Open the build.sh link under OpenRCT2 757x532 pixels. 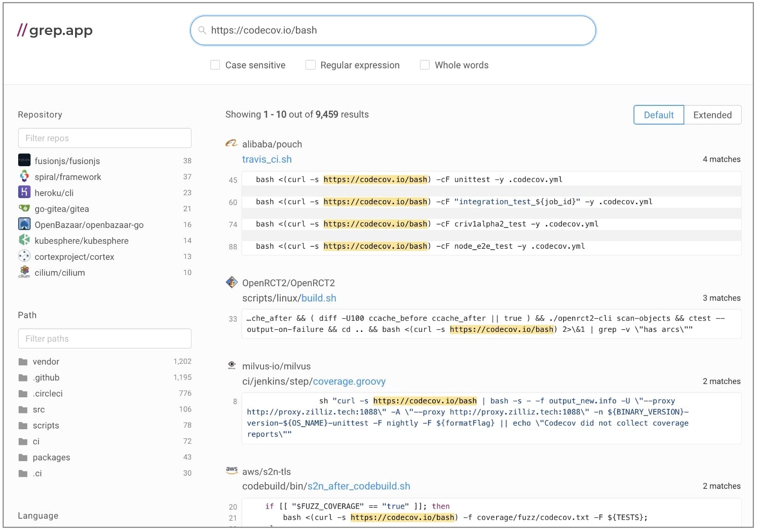tap(319, 298)
